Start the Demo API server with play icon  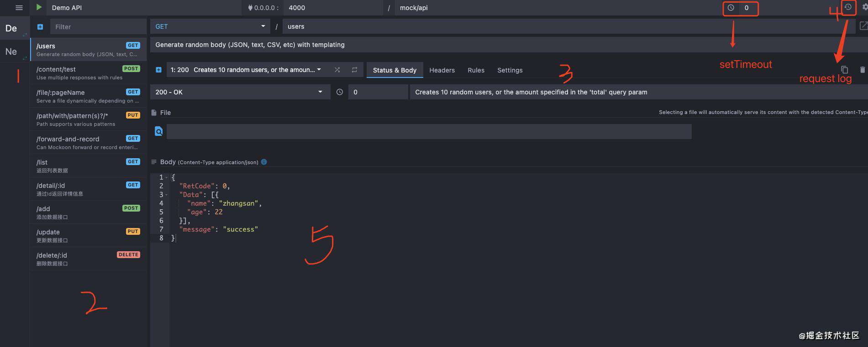pyautogui.click(x=39, y=7)
